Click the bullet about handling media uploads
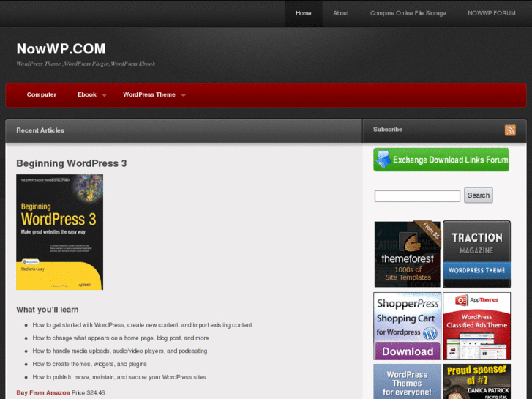Screen dimensions: 532x399 (x=120, y=351)
